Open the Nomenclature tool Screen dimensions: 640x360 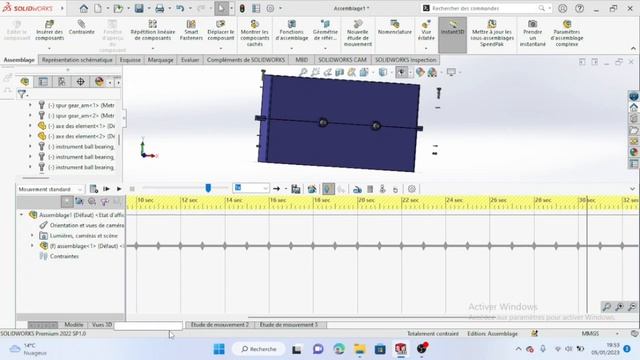coord(395,27)
